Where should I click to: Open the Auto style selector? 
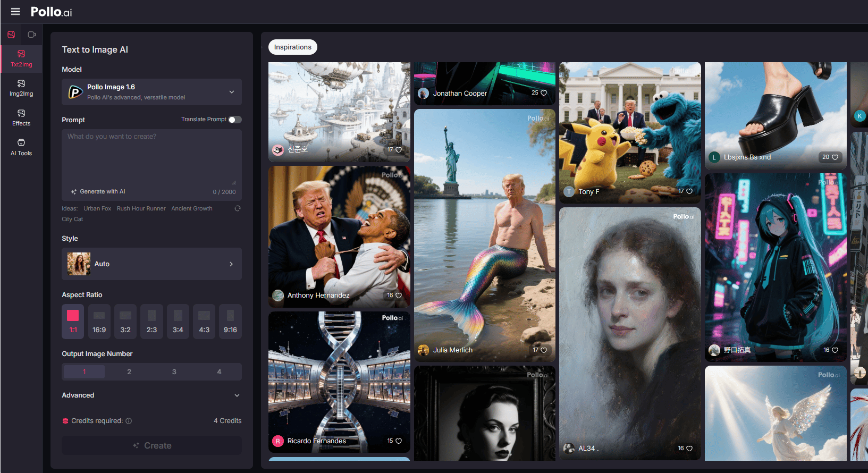tap(151, 264)
